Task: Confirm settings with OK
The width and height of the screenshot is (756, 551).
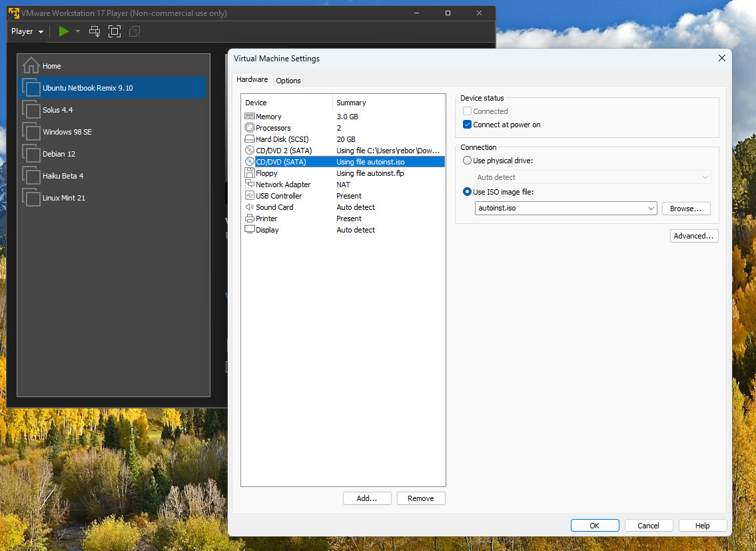Action: (x=595, y=526)
